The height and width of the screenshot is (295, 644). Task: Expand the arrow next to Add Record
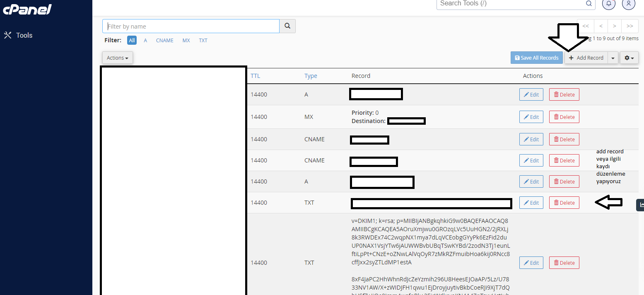613,58
